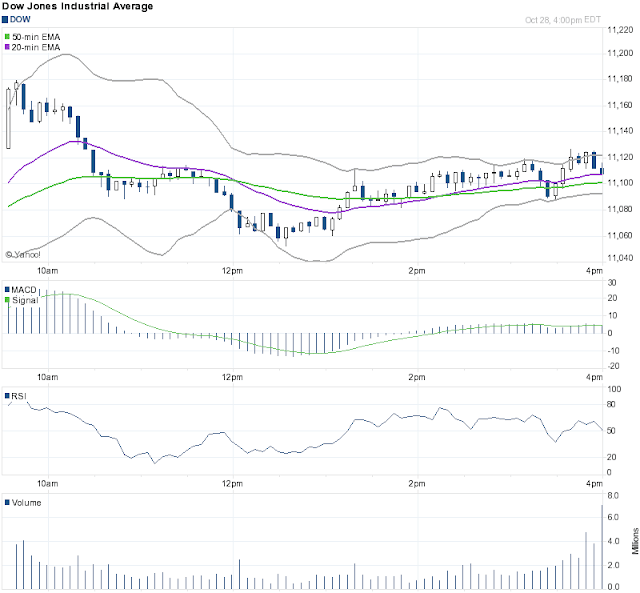Click the 11,100 price axis label
The image size is (640, 593).
620,183
